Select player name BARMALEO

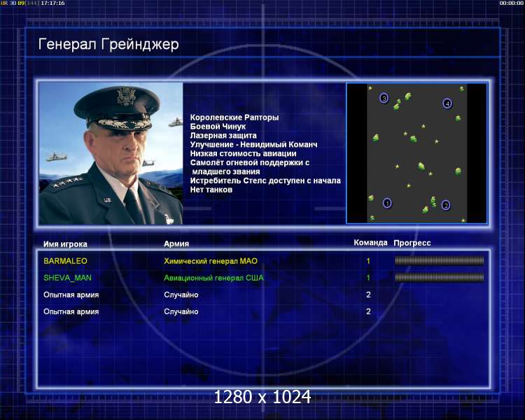point(65,261)
